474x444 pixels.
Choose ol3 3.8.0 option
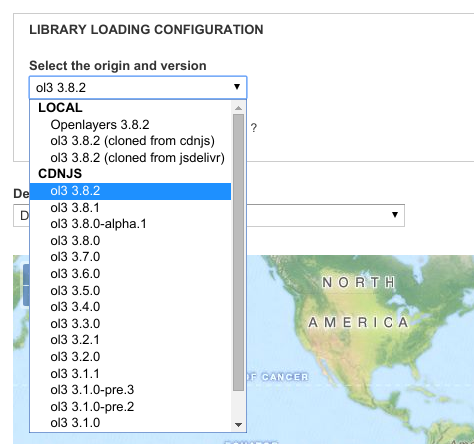tap(130, 241)
